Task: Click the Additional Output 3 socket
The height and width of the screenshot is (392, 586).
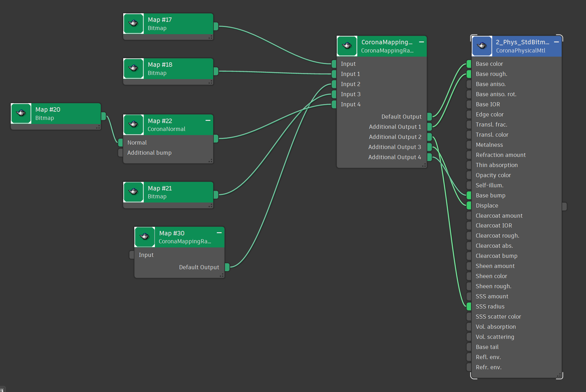Action: (430, 147)
